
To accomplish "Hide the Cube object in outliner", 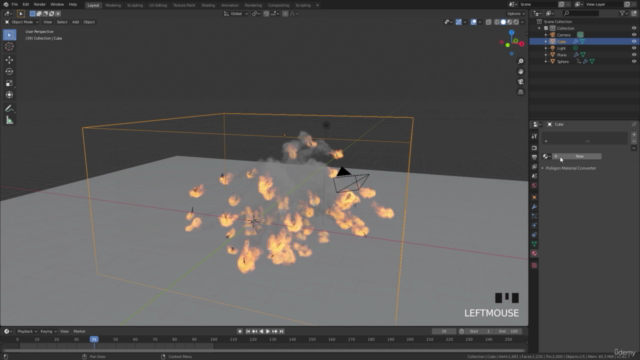I will 634,41.
